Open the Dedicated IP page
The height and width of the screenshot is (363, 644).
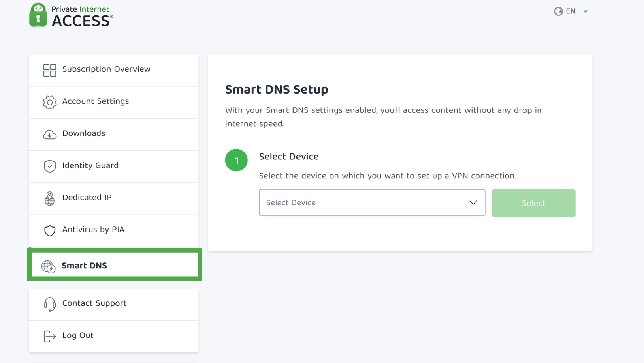tap(113, 198)
